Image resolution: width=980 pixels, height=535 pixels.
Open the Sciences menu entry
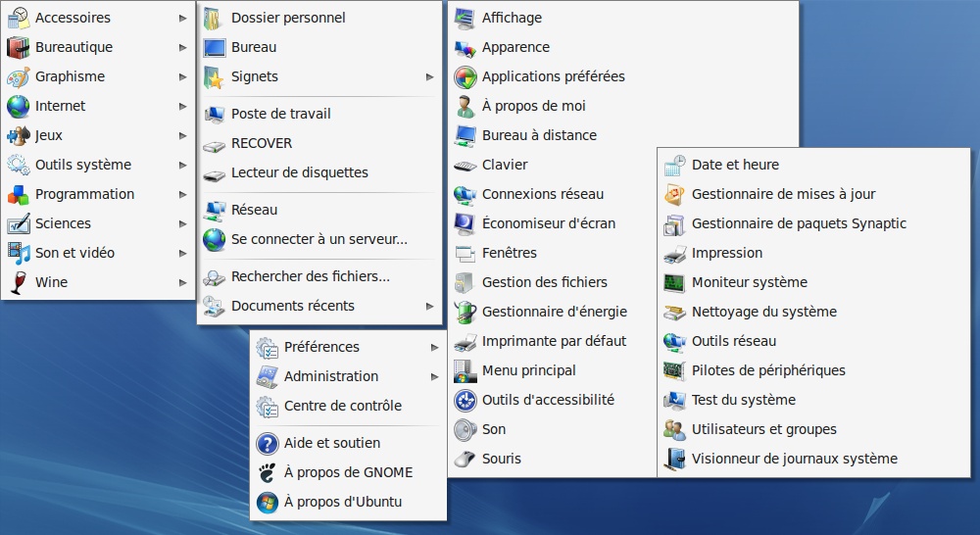[x=98, y=223]
